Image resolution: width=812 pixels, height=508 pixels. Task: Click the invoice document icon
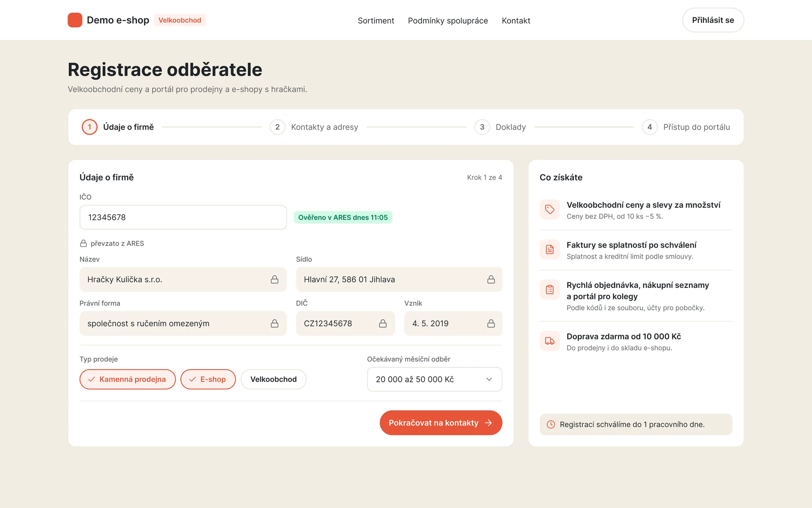point(550,250)
